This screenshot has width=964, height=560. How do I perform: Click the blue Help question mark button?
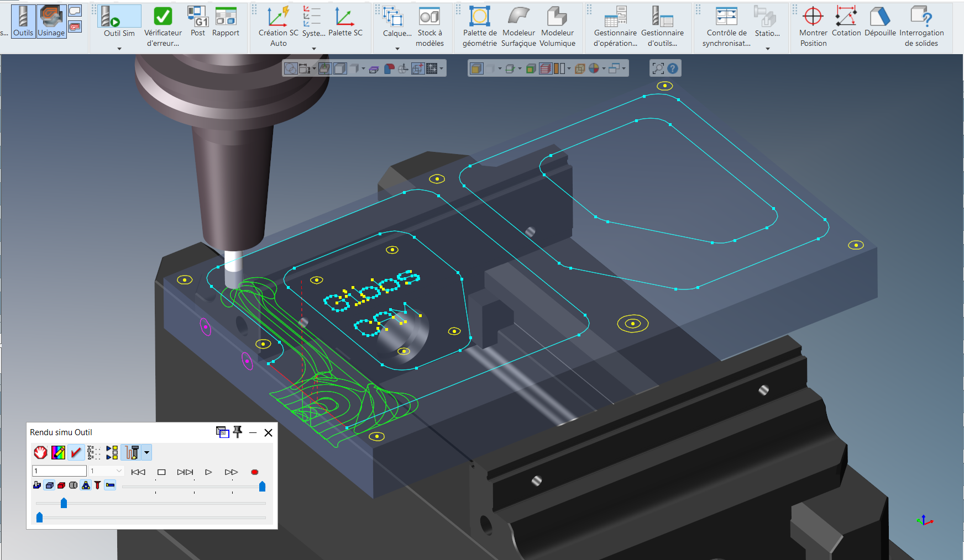pyautogui.click(x=672, y=68)
